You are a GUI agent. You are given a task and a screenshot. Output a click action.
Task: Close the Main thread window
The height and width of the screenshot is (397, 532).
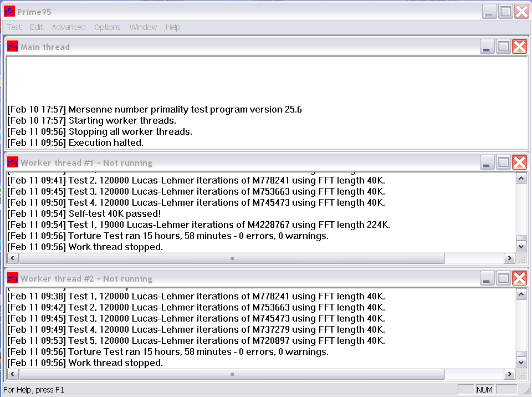pyautogui.click(x=519, y=47)
